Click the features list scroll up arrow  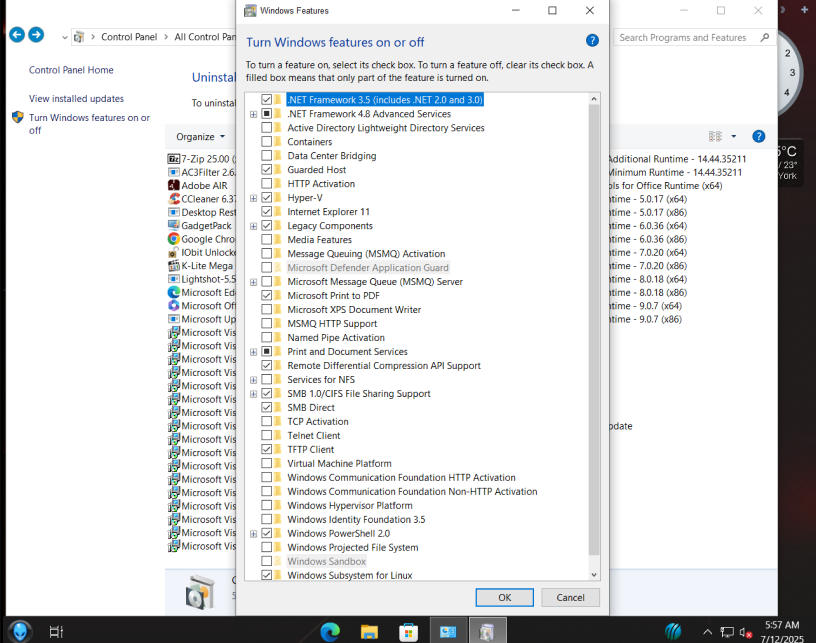[594, 99]
